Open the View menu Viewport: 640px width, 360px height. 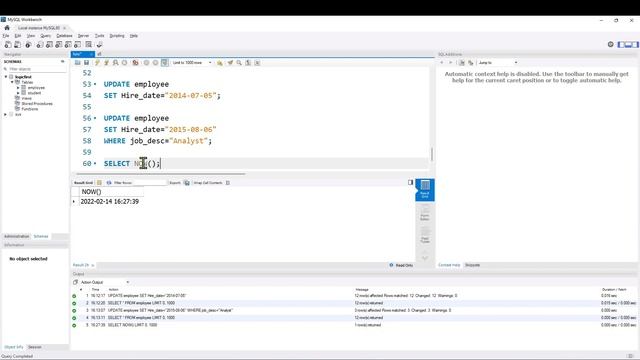click(31, 36)
